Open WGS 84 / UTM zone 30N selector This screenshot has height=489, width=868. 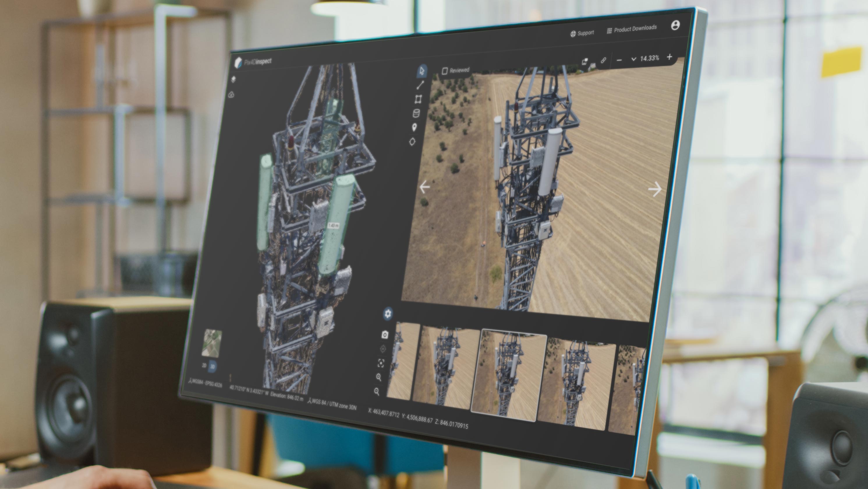coord(333,404)
